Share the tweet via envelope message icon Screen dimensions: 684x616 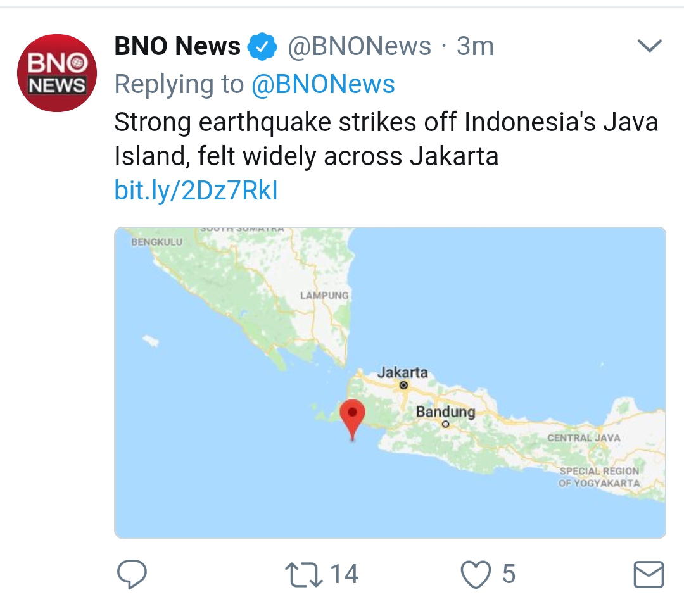tap(649, 575)
